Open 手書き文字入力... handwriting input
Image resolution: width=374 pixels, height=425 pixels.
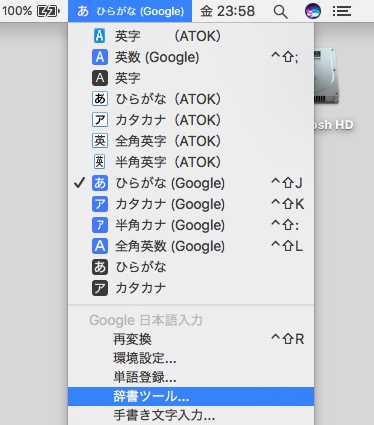[191, 415]
